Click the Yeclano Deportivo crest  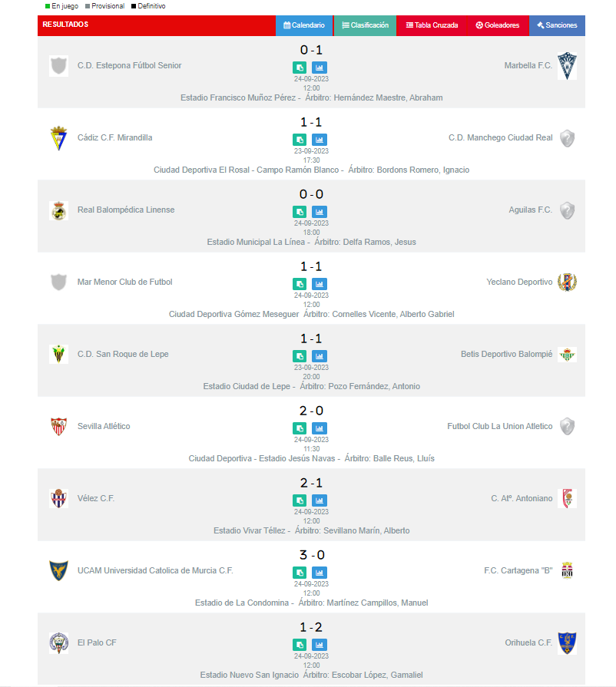[x=567, y=282]
